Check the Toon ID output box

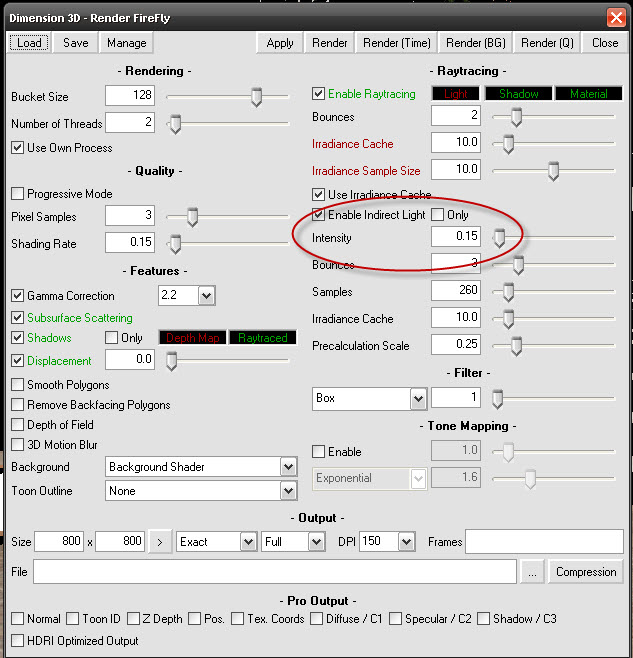pos(73,619)
